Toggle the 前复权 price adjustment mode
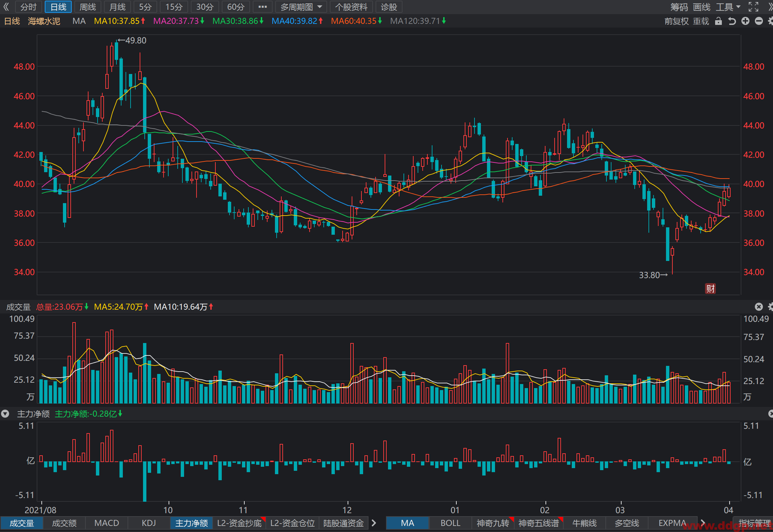The image size is (773, 532). [x=676, y=21]
